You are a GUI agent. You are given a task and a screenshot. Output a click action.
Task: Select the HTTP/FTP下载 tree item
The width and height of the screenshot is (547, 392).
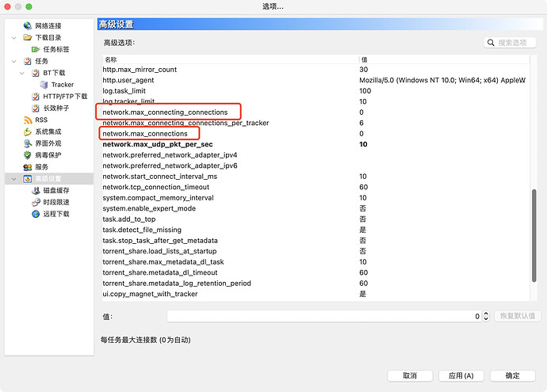64,97
